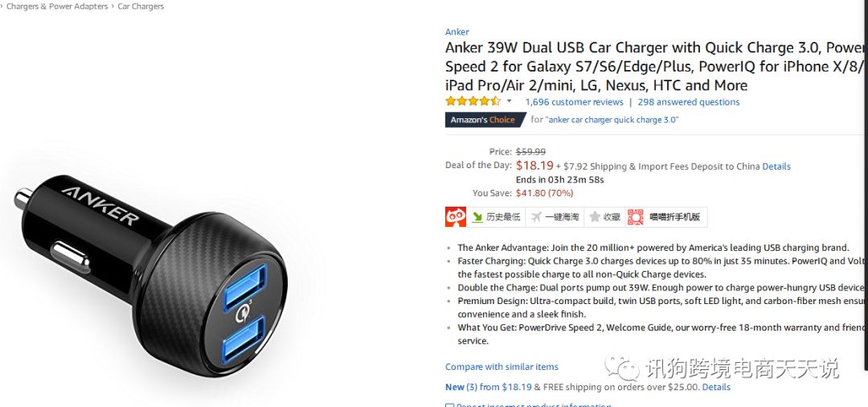
Task: Open the Anker brand link
Action: pyautogui.click(x=457, y=32)
